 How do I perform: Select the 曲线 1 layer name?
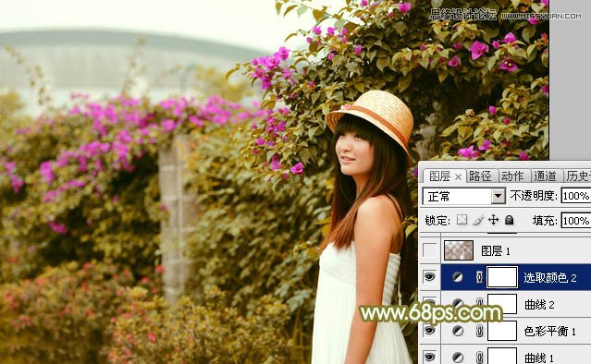click(x=539, y=358)
